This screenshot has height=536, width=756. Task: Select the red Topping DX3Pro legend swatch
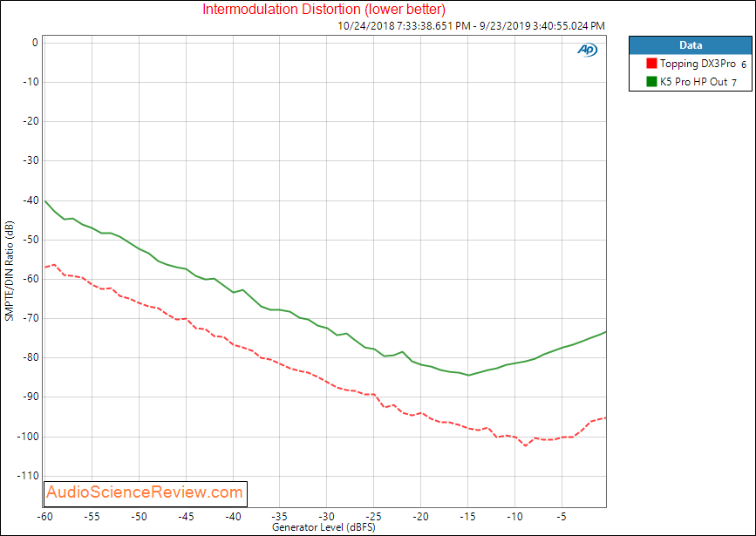coord(651,63)
